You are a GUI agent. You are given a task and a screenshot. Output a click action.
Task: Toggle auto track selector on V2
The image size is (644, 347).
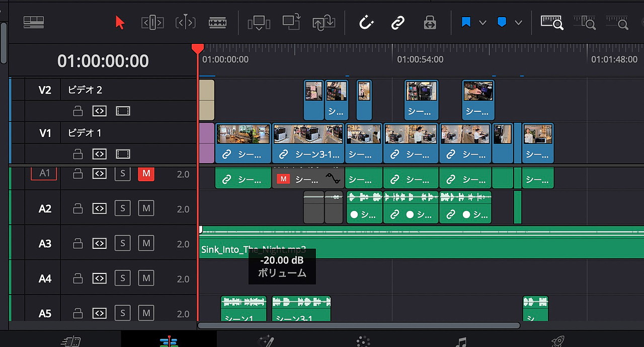tap(100, 111)
